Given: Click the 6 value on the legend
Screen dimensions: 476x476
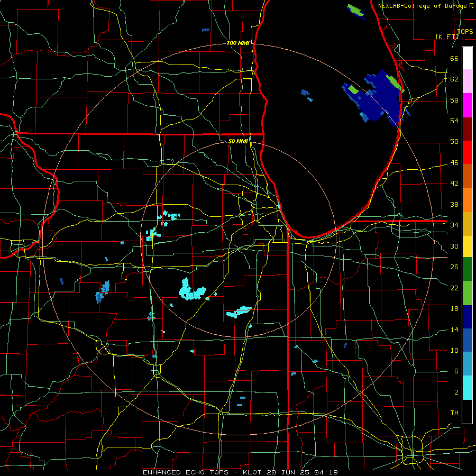Looking at the screenshot, I should click(x=456, y=371).
